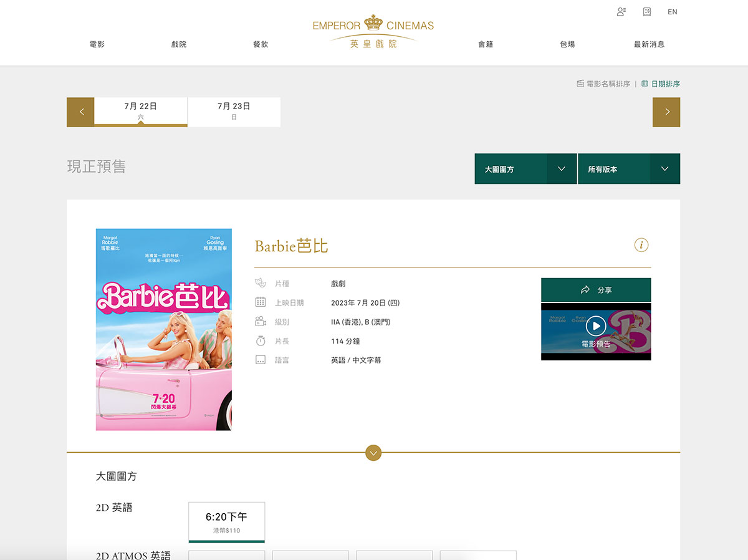The image size is (748, 560).
Task: Click the Barbie movie poster
Action: (x=164, y=329)
